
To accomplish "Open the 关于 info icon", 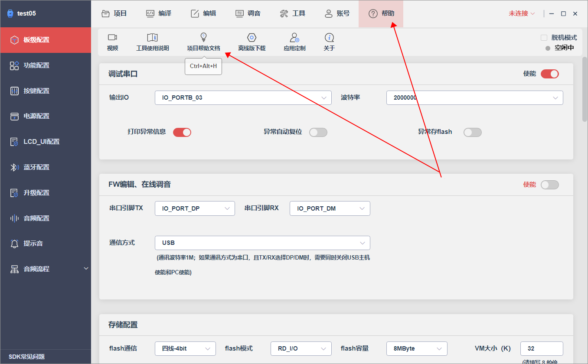I will (329, 38).
